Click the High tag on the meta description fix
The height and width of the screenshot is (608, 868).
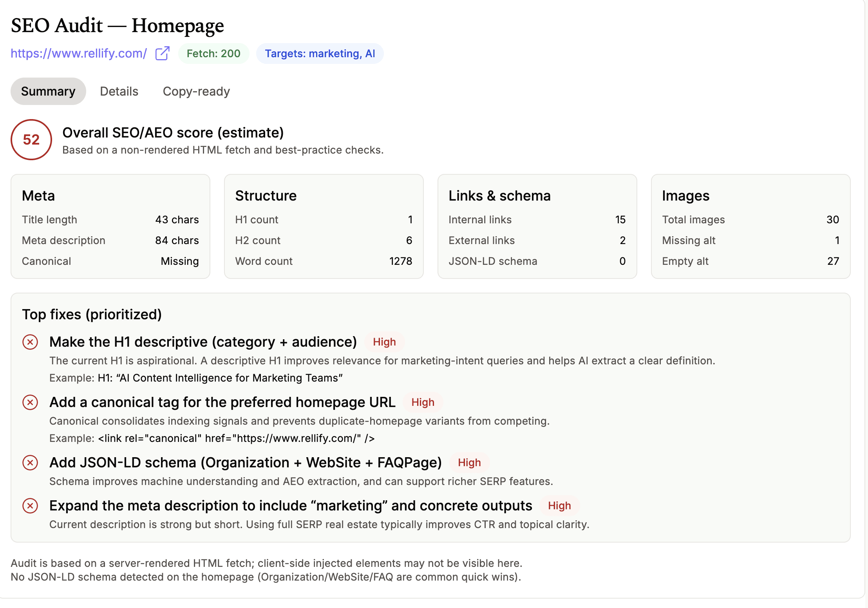pyautogui.click(x=559, y=506)
